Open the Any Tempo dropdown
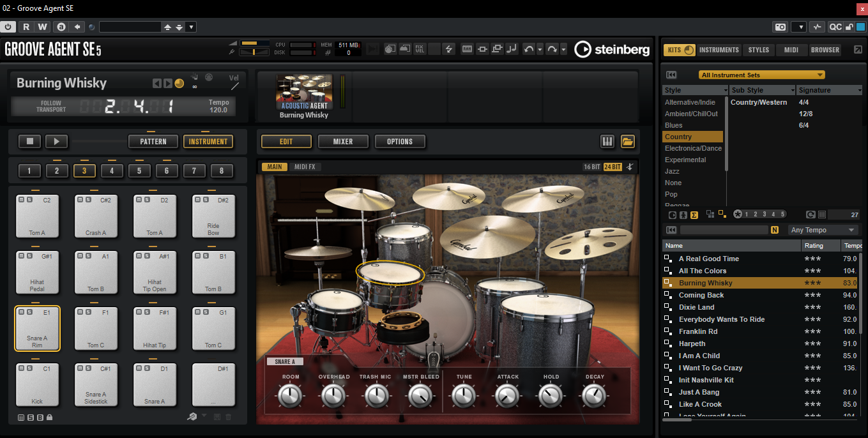 [823, 230]
